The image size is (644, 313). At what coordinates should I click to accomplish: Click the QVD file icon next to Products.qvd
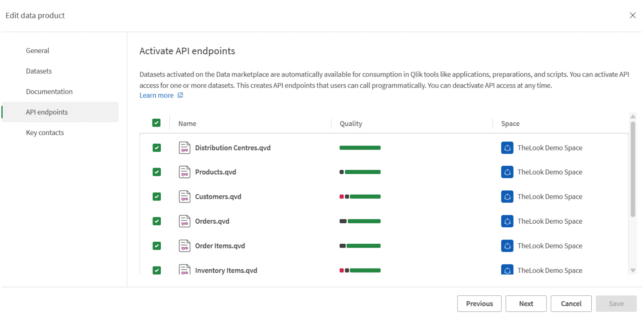pos(184,172)
